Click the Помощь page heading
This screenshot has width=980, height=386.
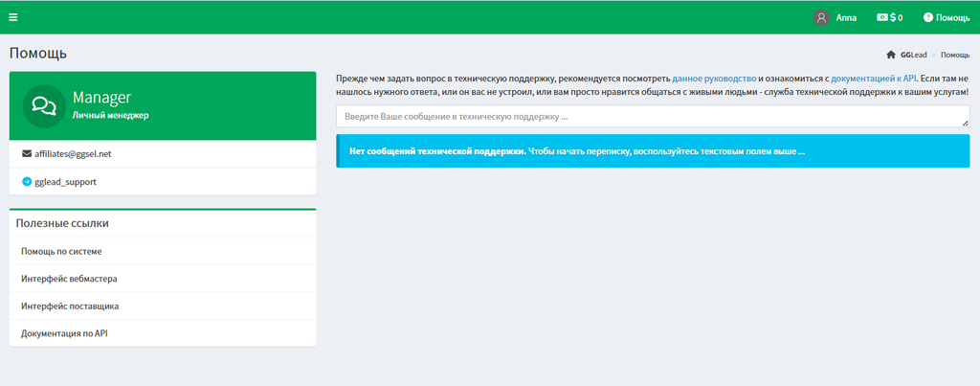[x=38, y=54]
